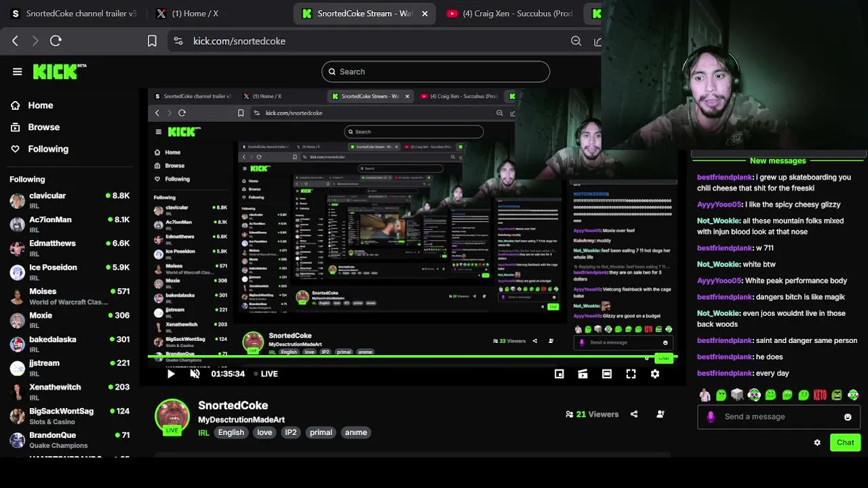The image size is (868, 488).
Task: Open Edmatthews channel in Following list
Action: 69,248
